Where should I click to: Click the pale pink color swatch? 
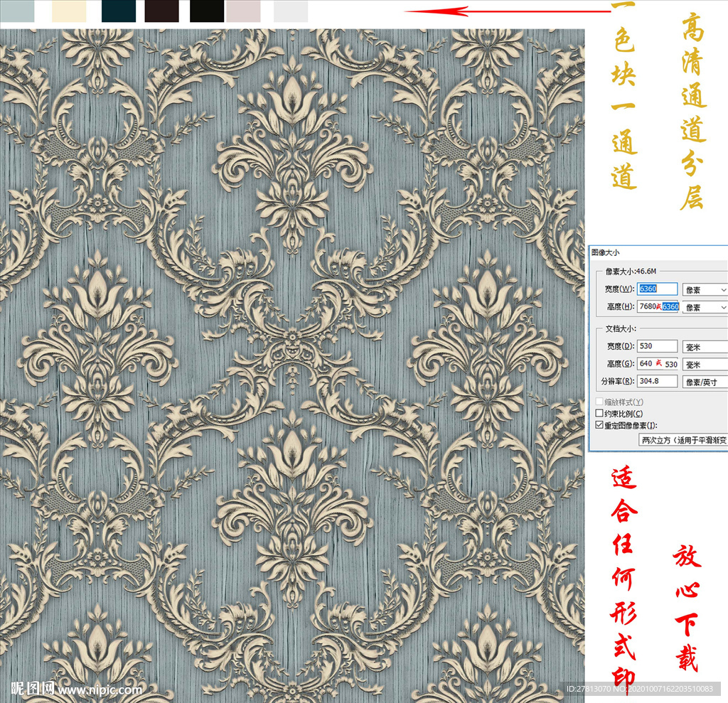[x=244, y=11]
